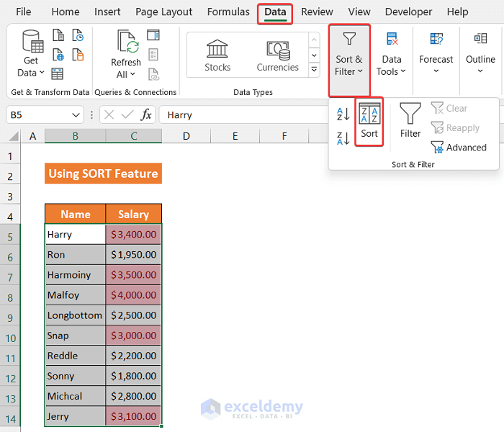Switch to the Review tab
The height and width of the screenshot is (432, 504).
pyautogui.click(x=317, y=12)
